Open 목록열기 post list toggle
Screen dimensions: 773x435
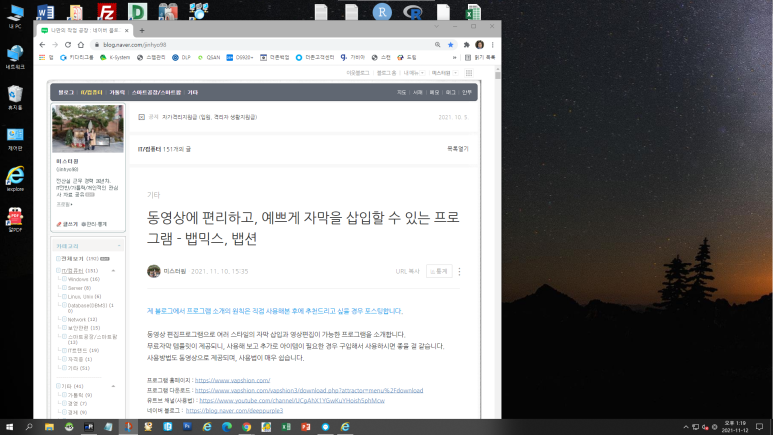(457, 149)
